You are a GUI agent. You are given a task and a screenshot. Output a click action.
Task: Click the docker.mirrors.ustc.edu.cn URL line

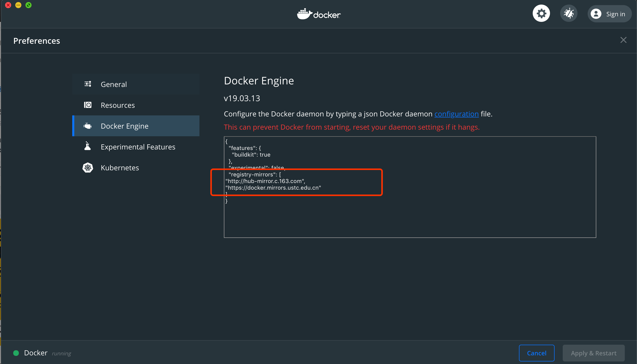[x=273, y=188]
